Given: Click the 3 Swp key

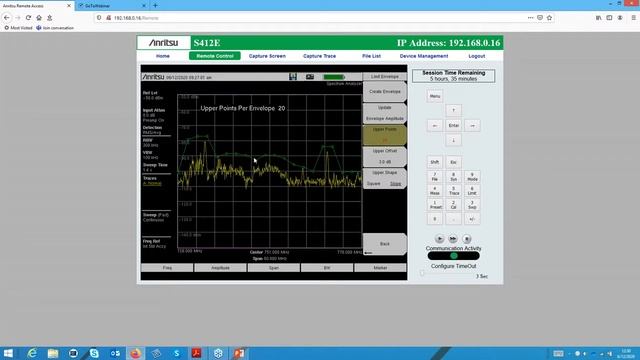Looking at the screenshot, I should 472,204.
